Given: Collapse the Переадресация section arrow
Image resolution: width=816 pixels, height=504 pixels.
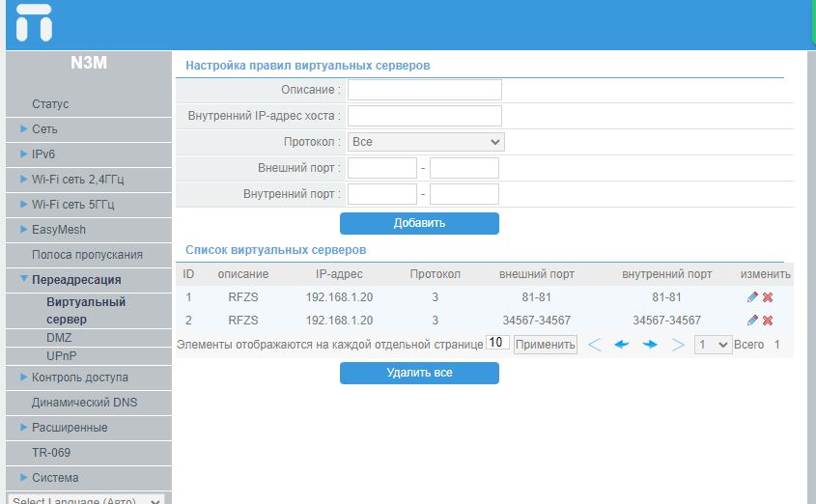Looking at the screenshot, I should [x=23, y=279].
